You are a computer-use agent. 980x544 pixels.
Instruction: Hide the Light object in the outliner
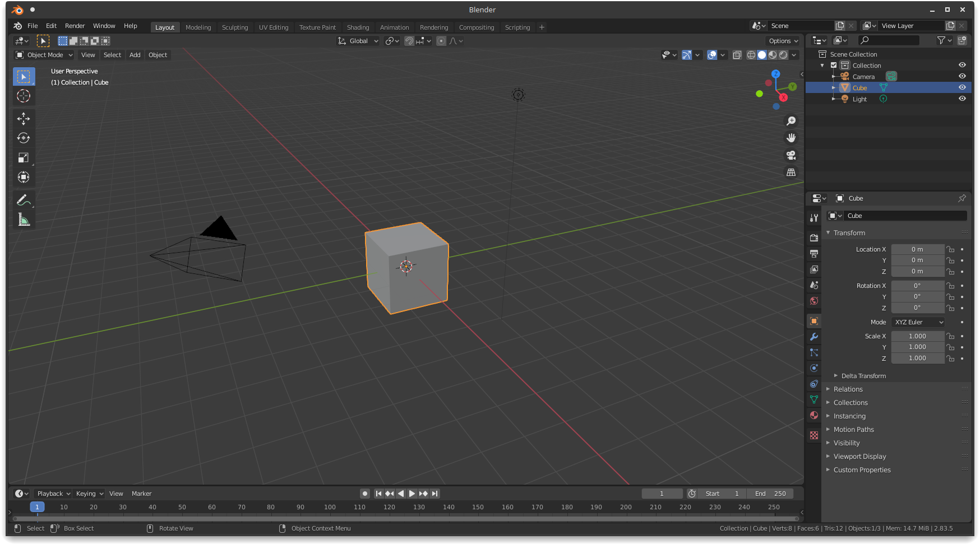point(963,99)
